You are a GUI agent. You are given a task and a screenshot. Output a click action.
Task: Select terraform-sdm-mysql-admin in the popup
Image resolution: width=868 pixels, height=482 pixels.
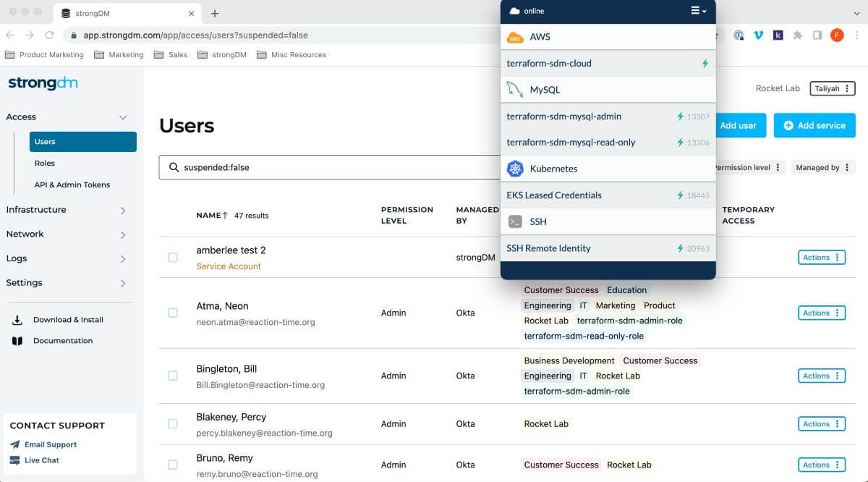pos(608,117)
